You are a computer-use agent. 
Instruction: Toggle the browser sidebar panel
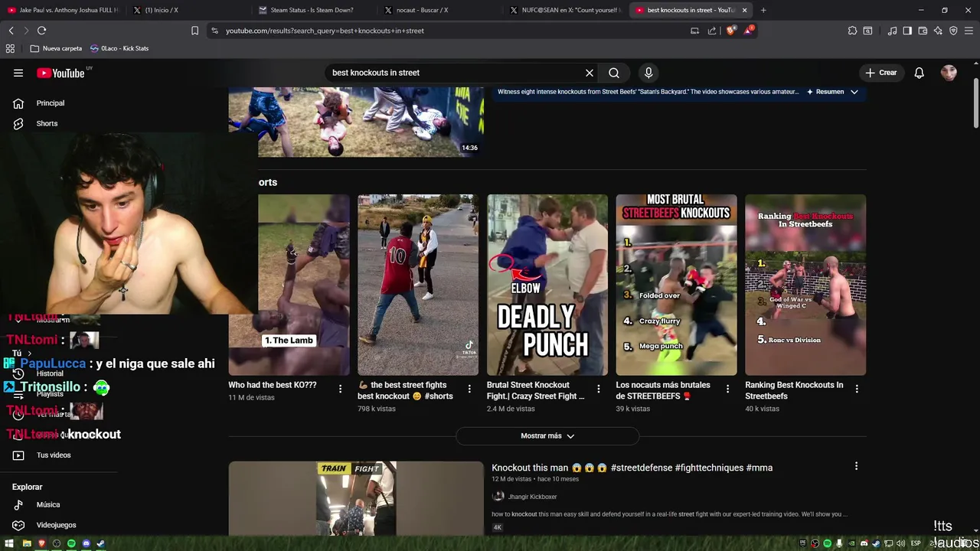[907, 31]
